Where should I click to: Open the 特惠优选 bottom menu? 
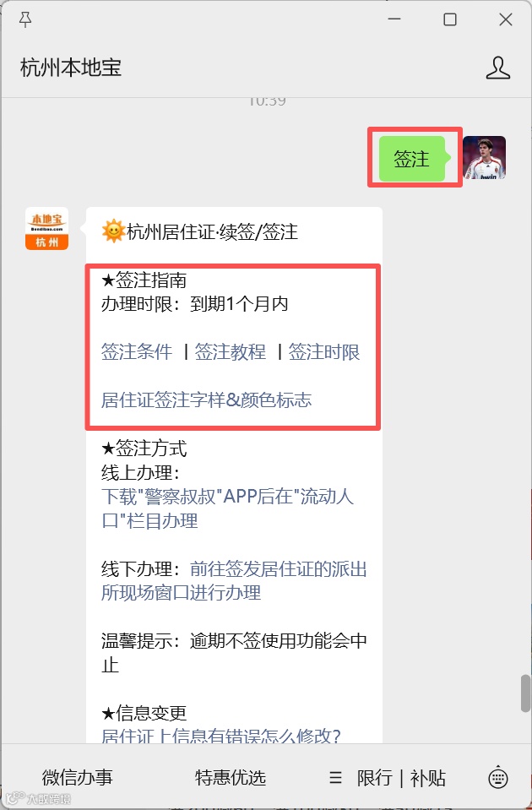coord(231,777)
